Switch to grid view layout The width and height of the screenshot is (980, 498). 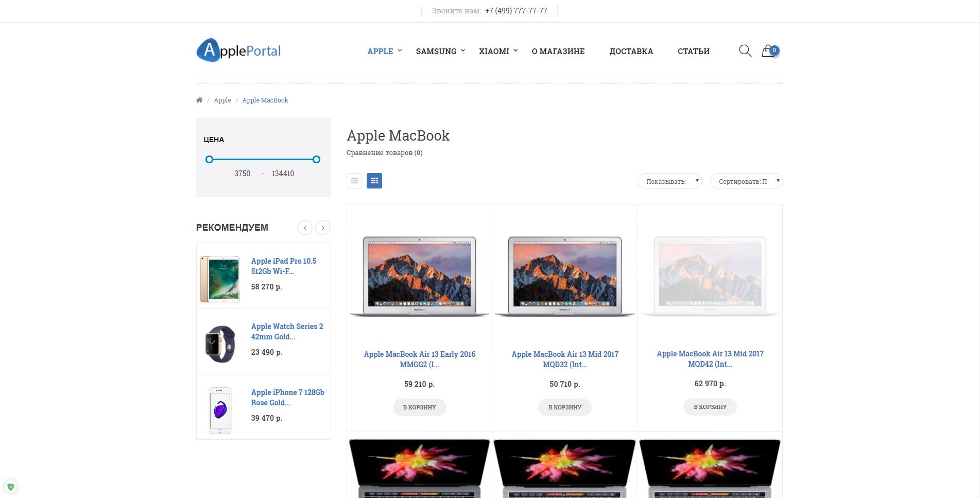pyautogui.click(x=374, y=181)
